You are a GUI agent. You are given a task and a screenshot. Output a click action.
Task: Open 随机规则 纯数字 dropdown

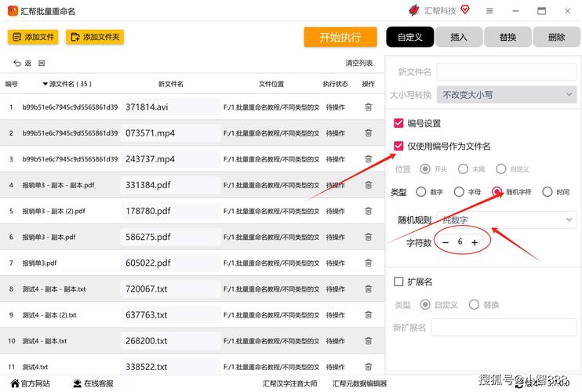[x=507, y=220]
